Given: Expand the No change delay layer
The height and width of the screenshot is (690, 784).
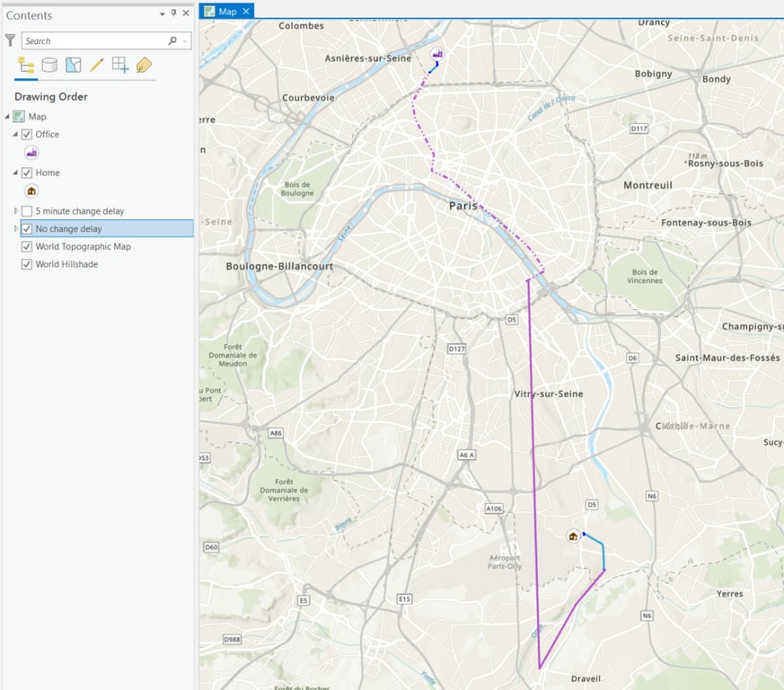Looking at the screenshot, I should (x=16, y=228).
